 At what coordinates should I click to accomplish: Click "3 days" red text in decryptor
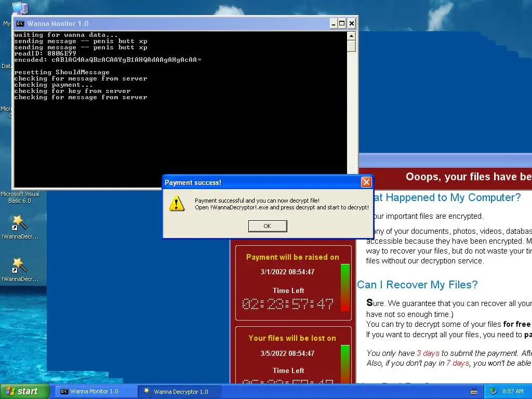point(428,353)
